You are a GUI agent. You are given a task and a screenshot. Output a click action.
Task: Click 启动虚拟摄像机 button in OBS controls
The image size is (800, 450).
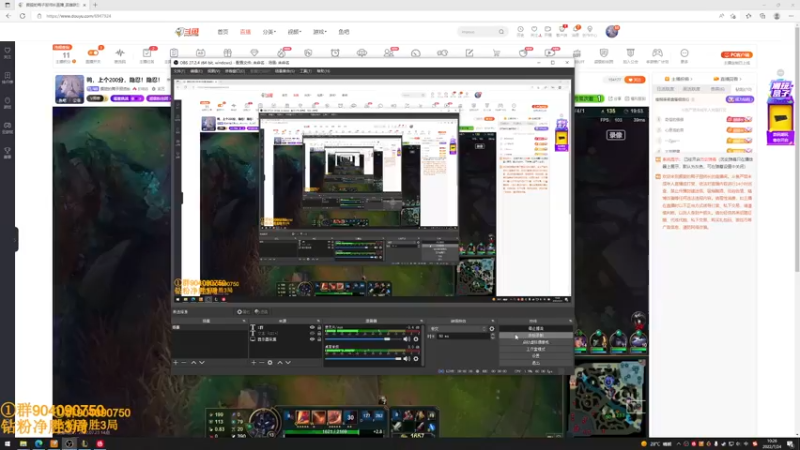tap(536, 342)
